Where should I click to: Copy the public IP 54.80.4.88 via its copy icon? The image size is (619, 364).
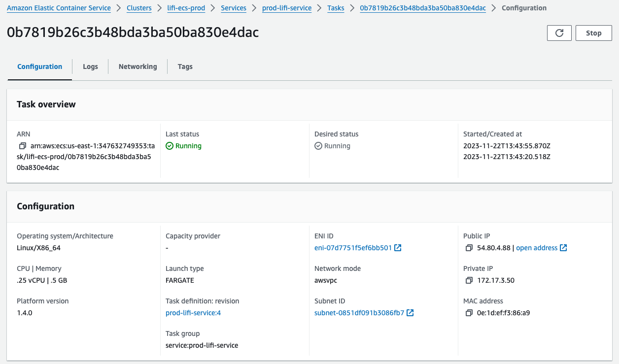[469, 248]
